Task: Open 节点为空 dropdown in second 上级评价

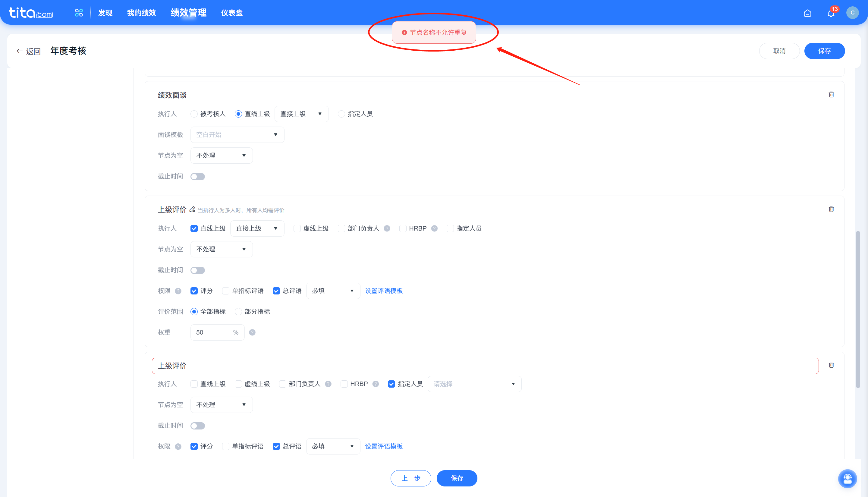Action: 222,405
